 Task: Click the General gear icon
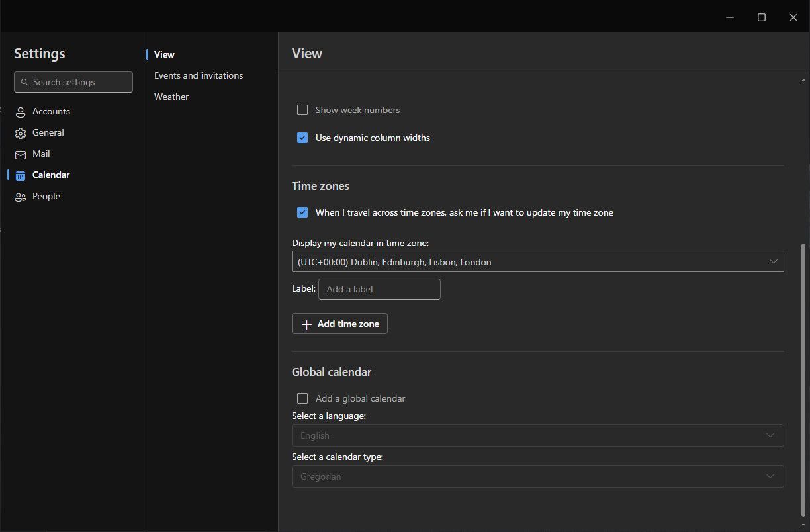tap(21, 133)
